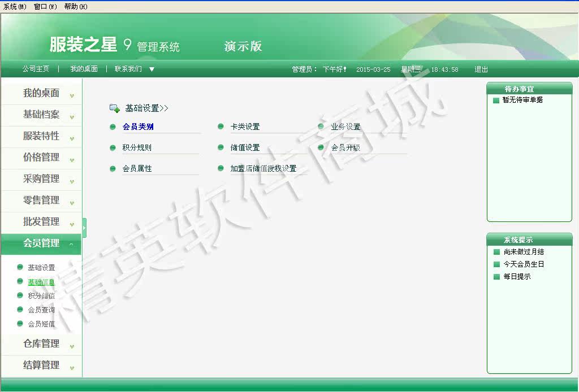Screen dimensions: 579x392
Task: Click green bullet icon beside 会员短信
Action: (20, 324)
